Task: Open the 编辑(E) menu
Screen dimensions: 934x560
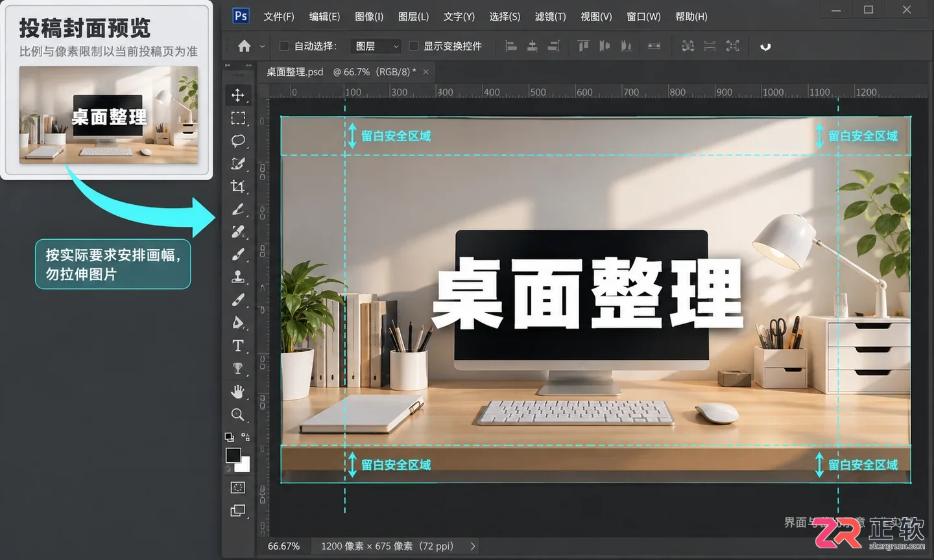Action: (x=324, y=16)
